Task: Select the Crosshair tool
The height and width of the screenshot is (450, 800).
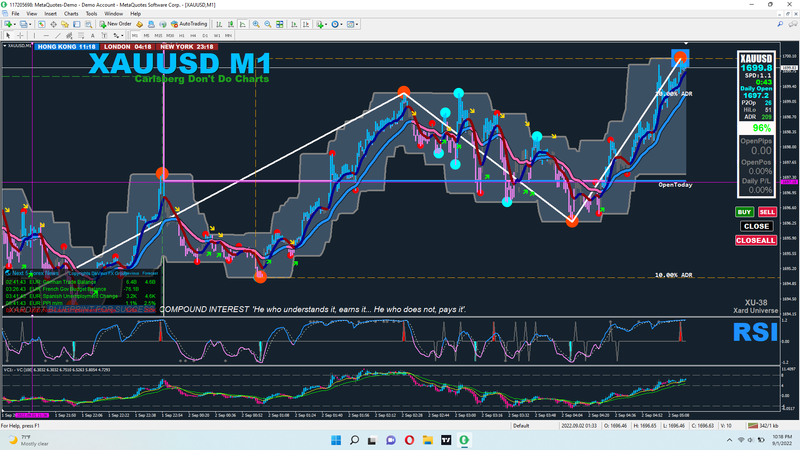Action: click(20, 36)
